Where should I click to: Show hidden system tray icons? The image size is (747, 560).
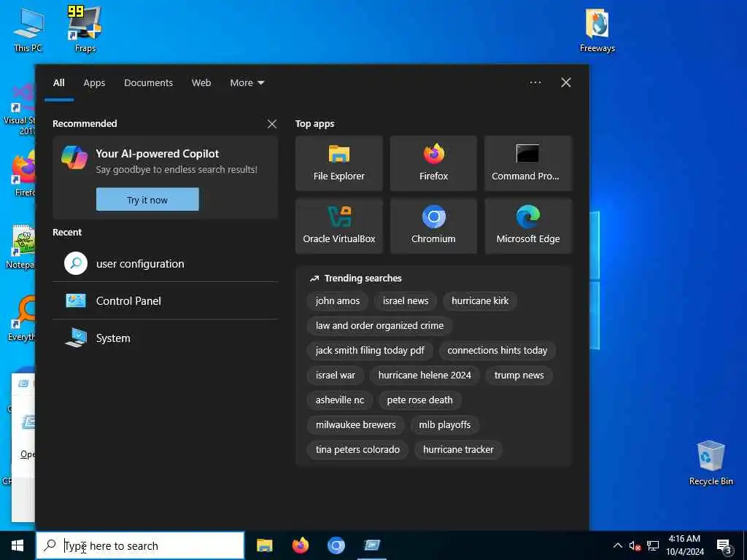point(617,545)
